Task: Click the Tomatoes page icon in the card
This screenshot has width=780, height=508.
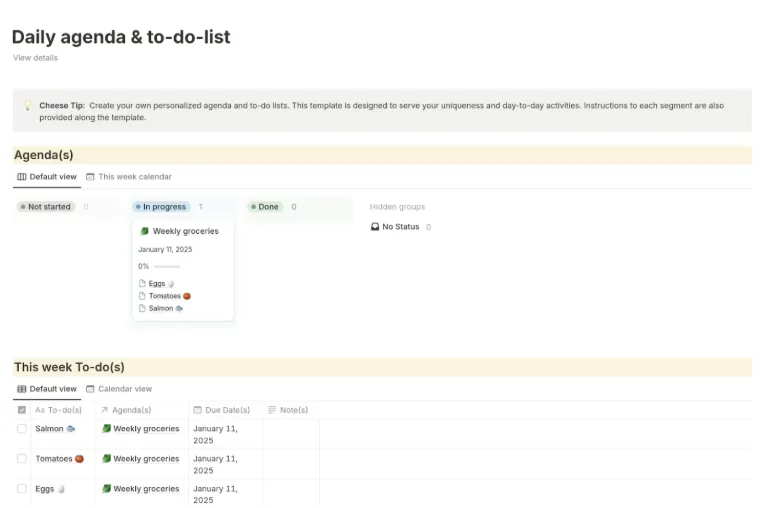Action: click(142, 296)
